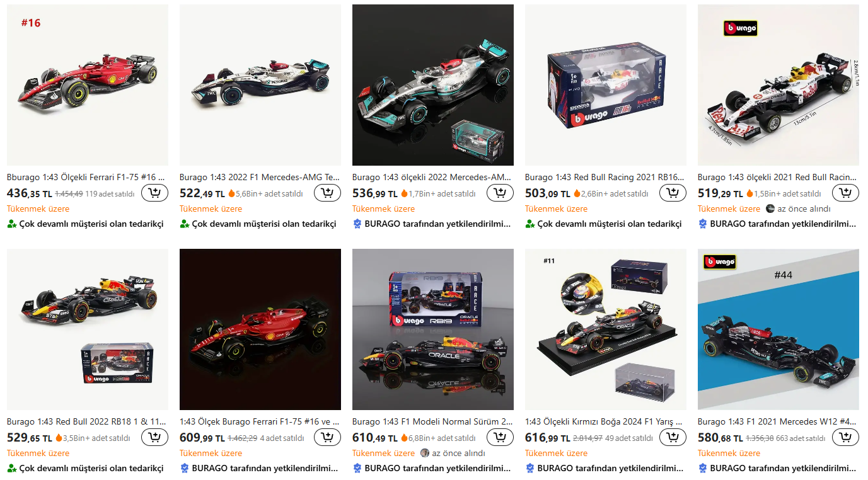Open 'Burago 1:43 Red Bull 2022 RB18' title
The image size is (868, 480).
pos(86,422)
